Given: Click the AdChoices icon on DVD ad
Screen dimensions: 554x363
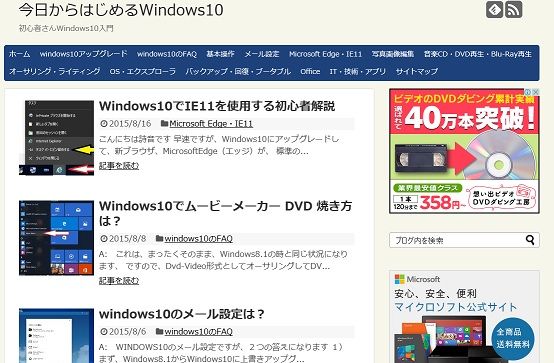Looking at the screenshot, I should click(x=528, y=92).
